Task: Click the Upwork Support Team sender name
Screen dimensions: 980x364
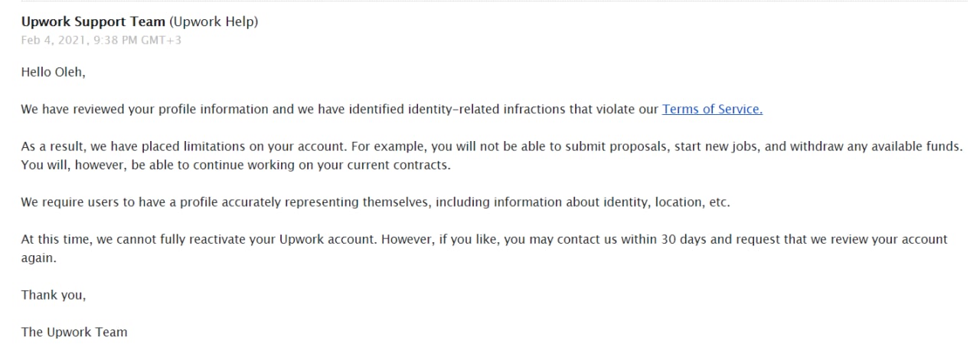Action: (93, 22)
